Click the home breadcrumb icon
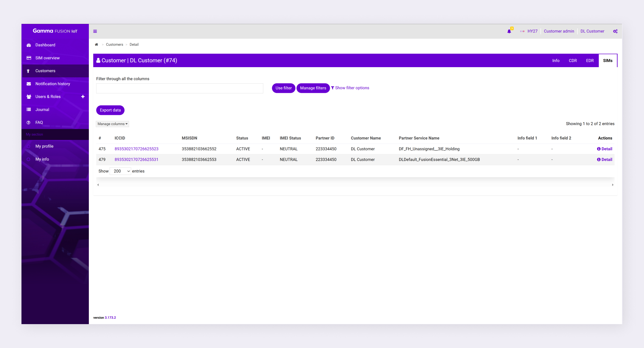This screenshot has width=644, height=348. (96, 44)
